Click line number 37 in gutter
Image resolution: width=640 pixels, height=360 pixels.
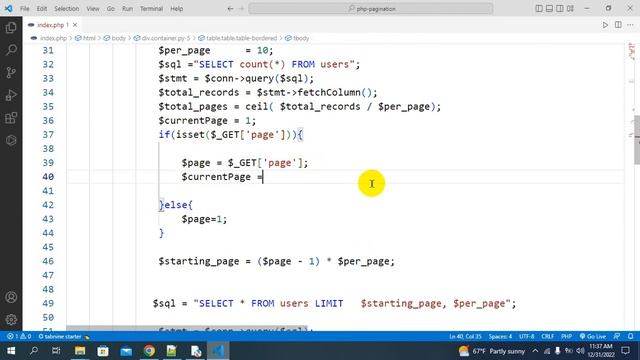[48, 135]
